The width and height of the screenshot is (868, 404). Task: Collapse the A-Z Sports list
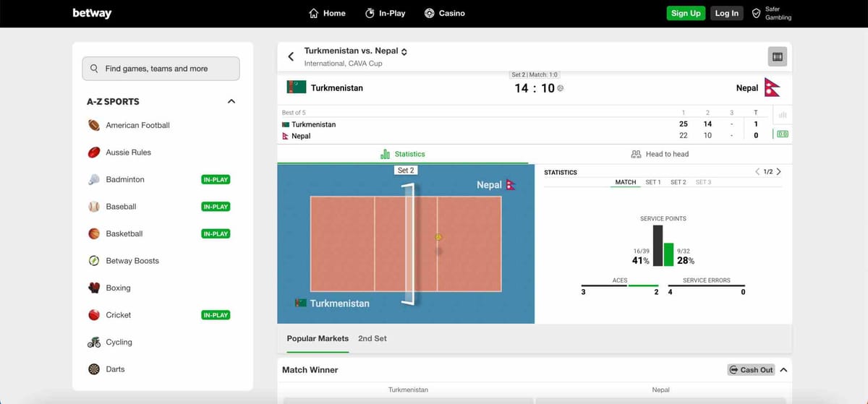coord(231,101)
